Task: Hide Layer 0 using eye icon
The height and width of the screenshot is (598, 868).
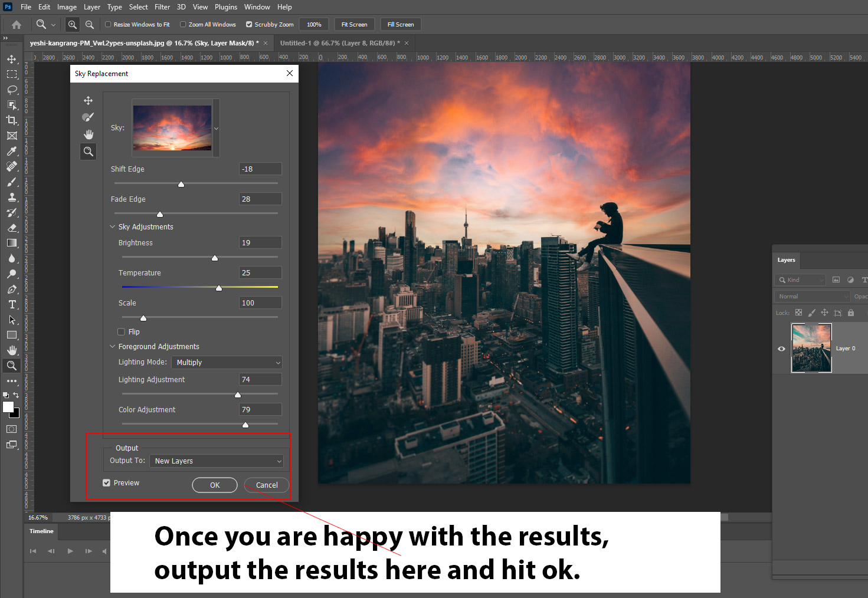Action: pos(781,349)
